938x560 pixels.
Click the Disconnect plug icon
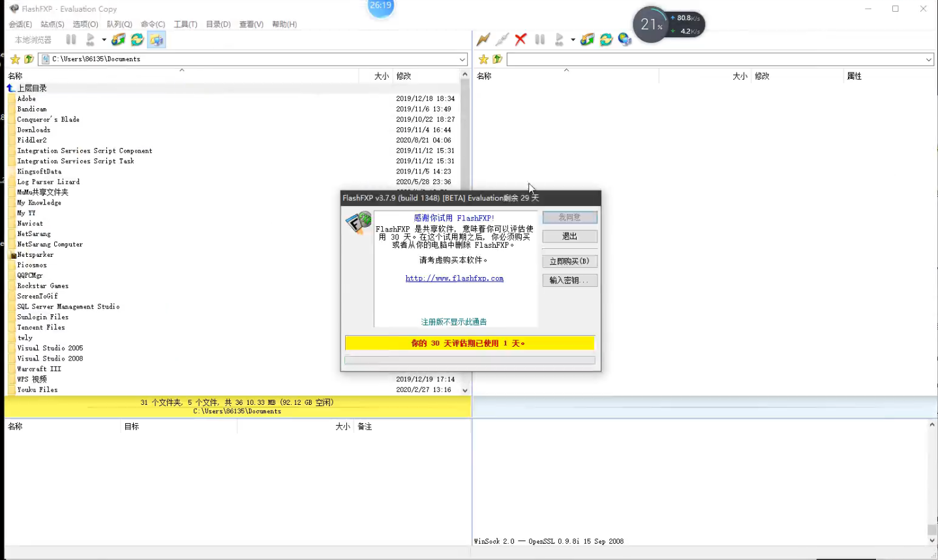tap(502, 40)
